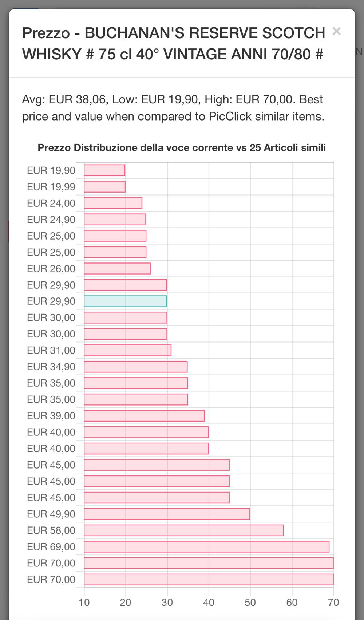This screenshot has width=364, height=620.
Task: Select the teal EUR 29,90 current item bar
Action: 125,301
